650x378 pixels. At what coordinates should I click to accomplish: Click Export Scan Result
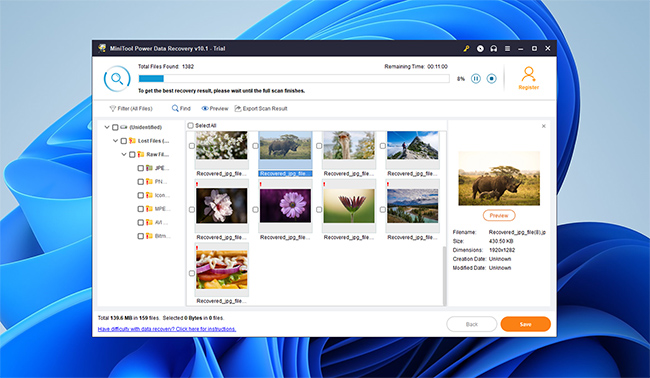point(261,109)
